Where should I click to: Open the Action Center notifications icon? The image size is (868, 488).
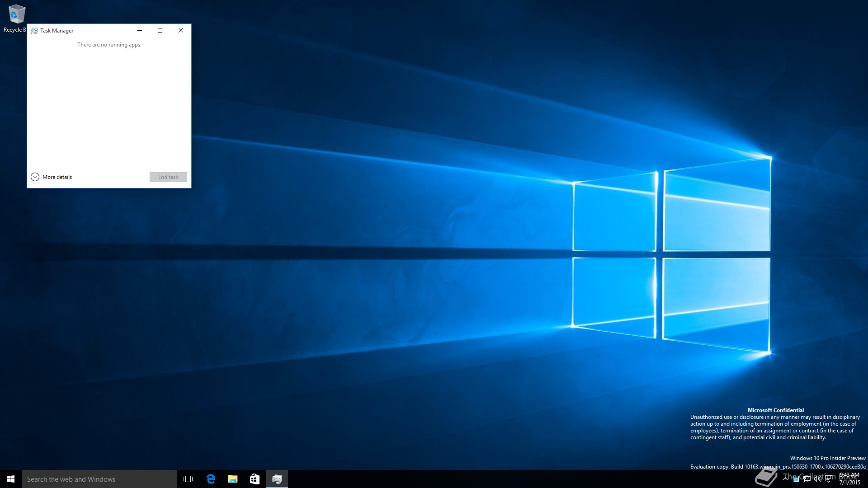point(829,479)
